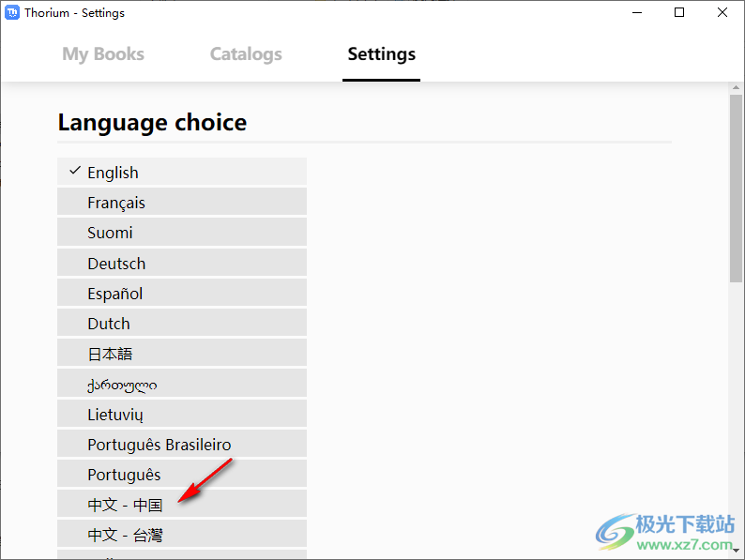This screenshot has height=560, width=745.
Task: Click the scrollbar up arrow
Action: (x=736, y=87)
